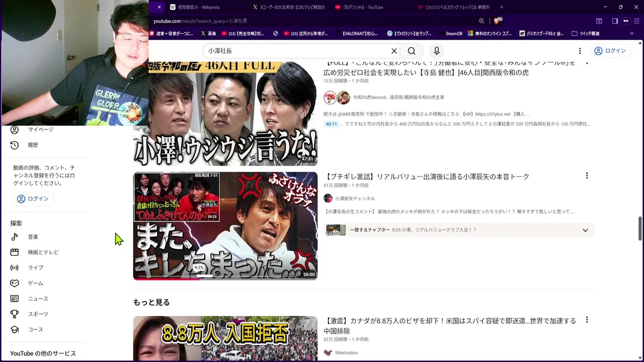Open a new browser tab

point(502,7)
